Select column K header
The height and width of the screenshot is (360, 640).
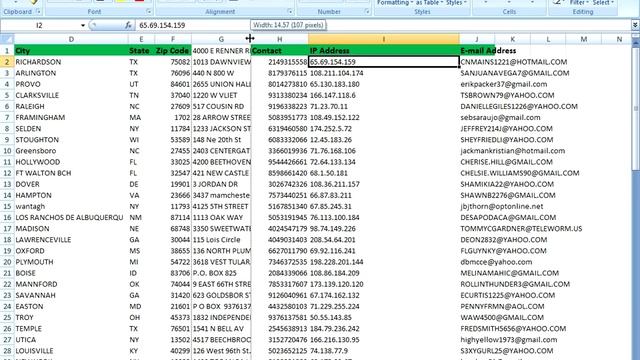[512, 39]
